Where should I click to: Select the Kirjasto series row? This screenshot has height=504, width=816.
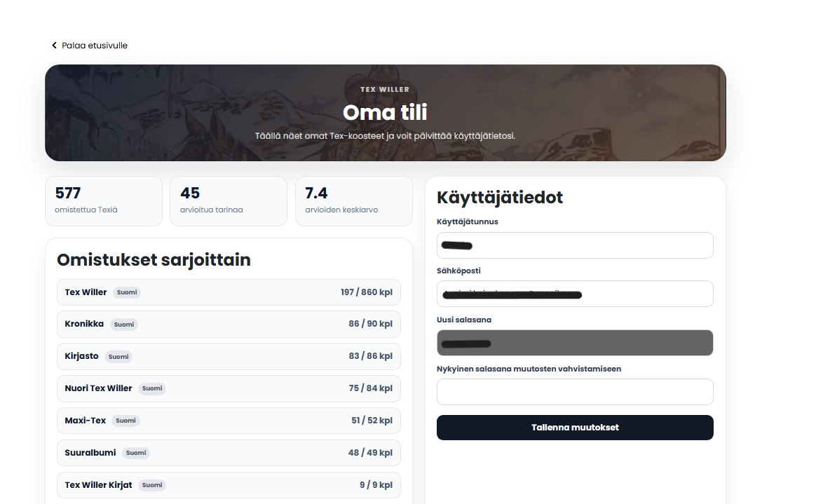coord(229,356)
